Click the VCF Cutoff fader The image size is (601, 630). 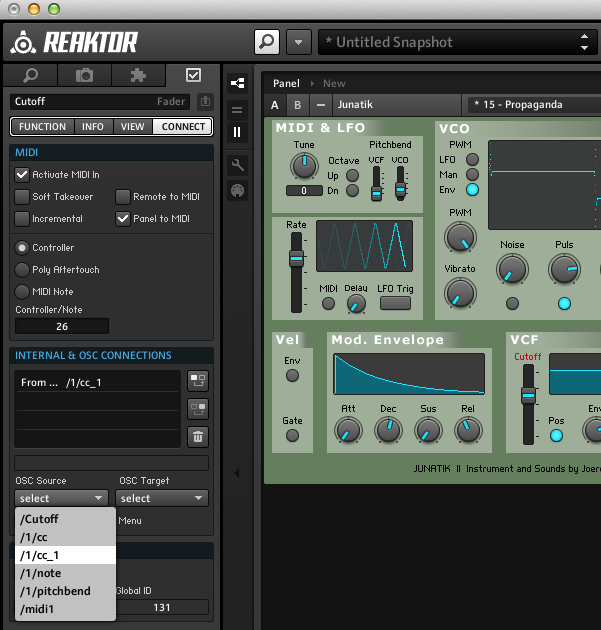pyautogui.click(x=528, y=404)
